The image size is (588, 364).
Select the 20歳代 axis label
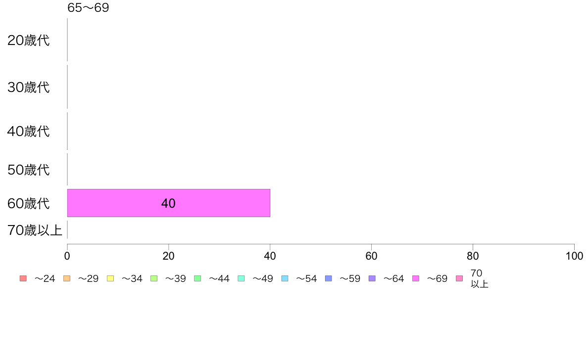pyautogui.click(x=29, y=41)
